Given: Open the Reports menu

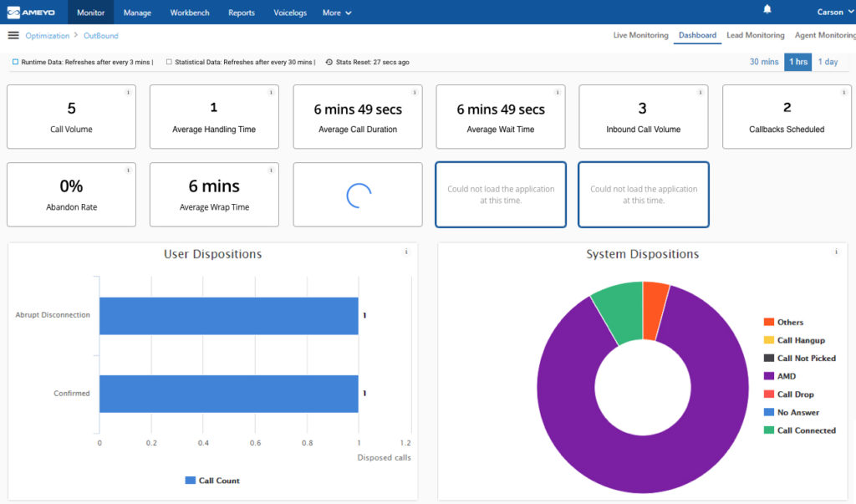Looking at the screenshot, I should pos(242,13).
